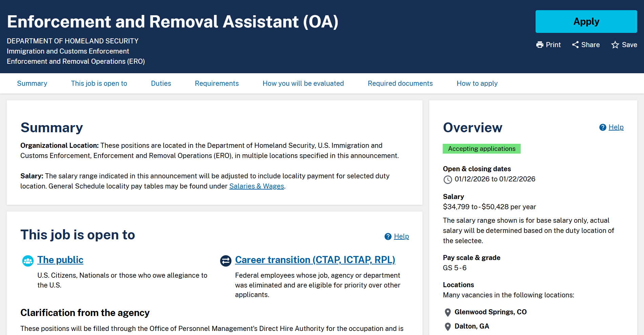This screenshot has width=644, height=335.
Task: Click the Locations label in Overview
Action: (x=458, y=285)
